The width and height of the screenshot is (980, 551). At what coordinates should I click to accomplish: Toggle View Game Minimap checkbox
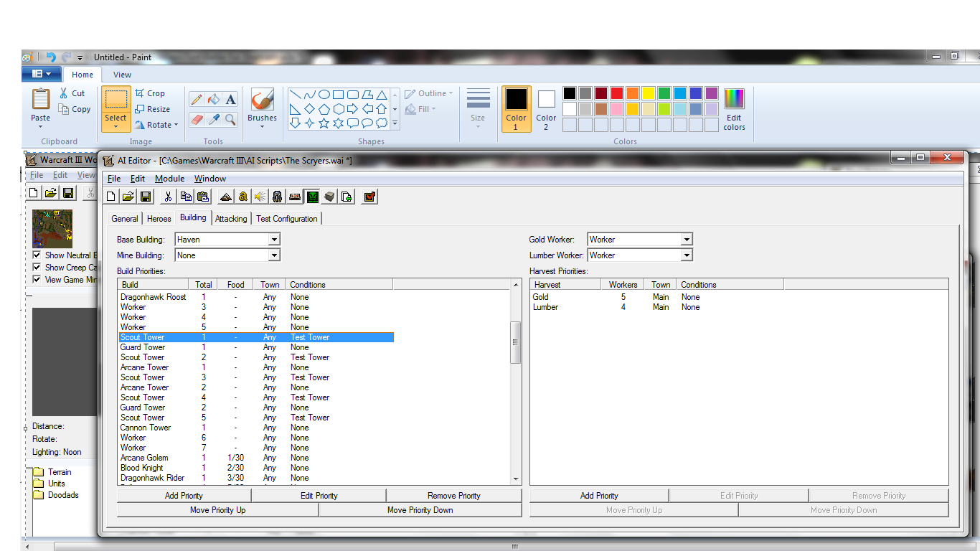tap(37, 280)
